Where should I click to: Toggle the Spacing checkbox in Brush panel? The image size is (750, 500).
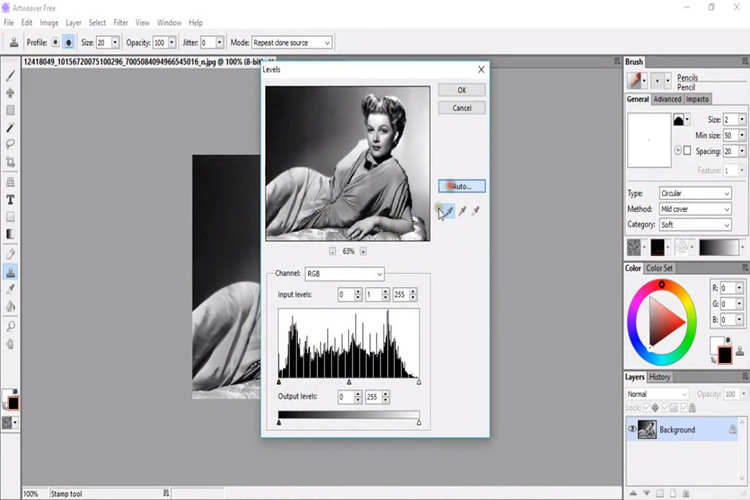[687, 151]
